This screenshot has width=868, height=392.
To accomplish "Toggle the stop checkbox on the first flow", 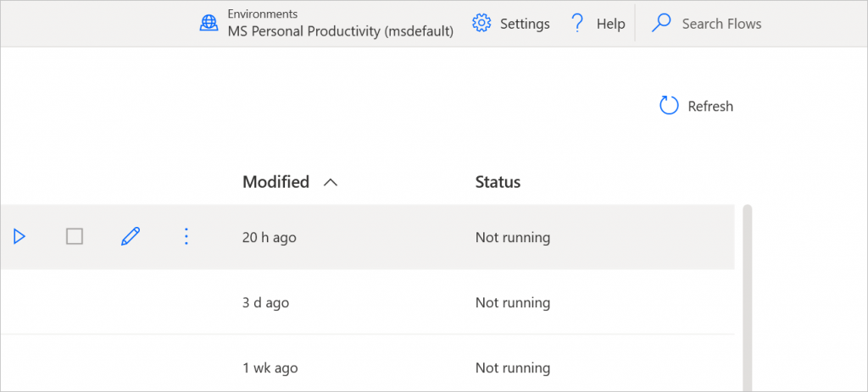I will tap(75, 237).
